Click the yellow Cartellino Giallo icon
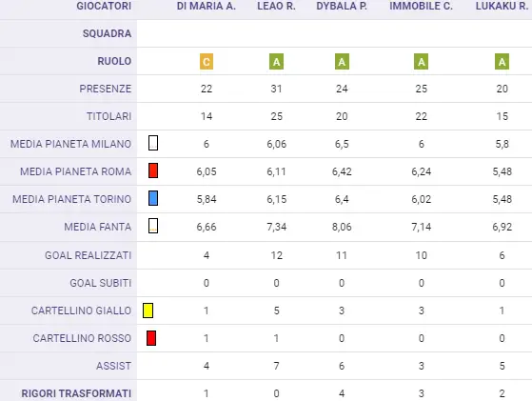 [148, 311]
